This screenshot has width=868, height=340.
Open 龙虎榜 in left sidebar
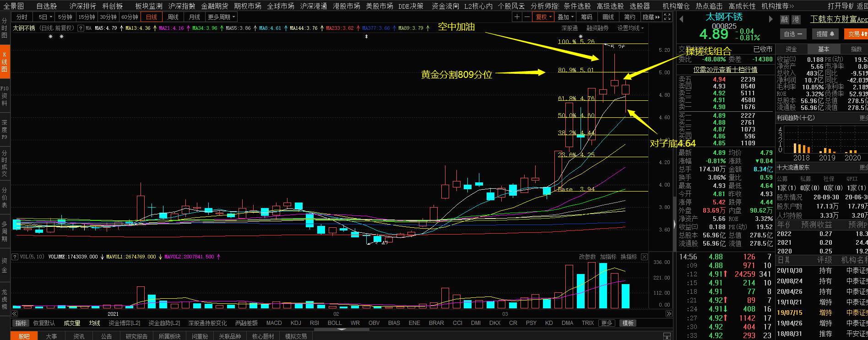(x=5, y=298)
